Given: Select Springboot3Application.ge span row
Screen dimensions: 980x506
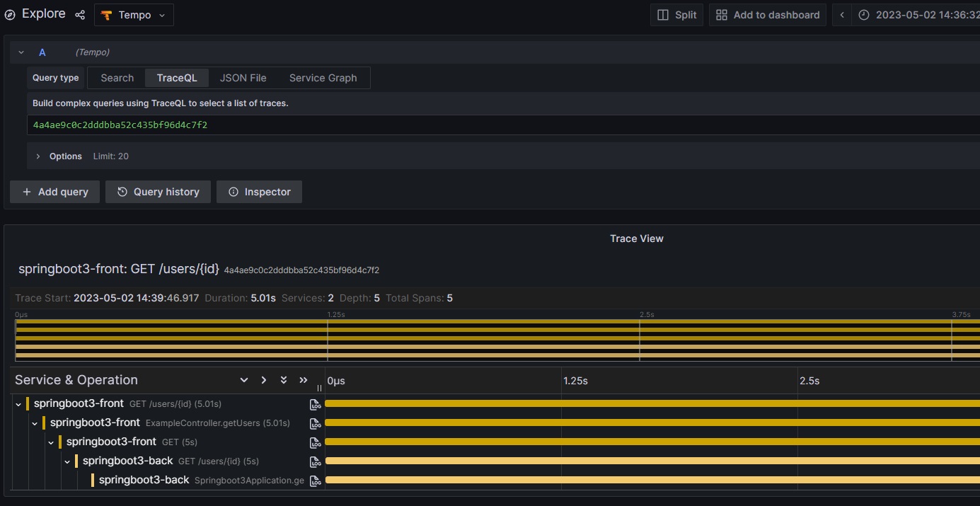Looking at the screenshot, I should [x=201, y=481].
